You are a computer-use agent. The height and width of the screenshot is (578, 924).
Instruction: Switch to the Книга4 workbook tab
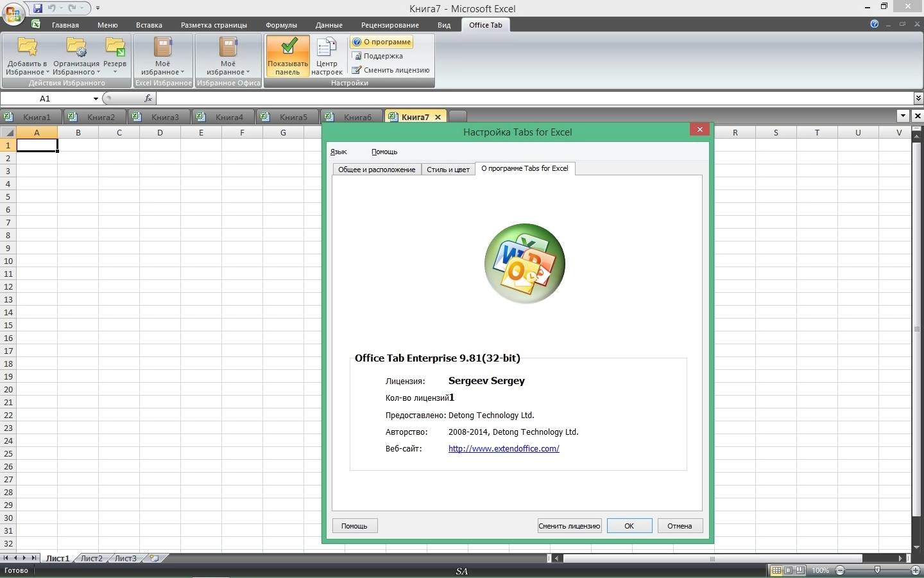coord(223,117)
